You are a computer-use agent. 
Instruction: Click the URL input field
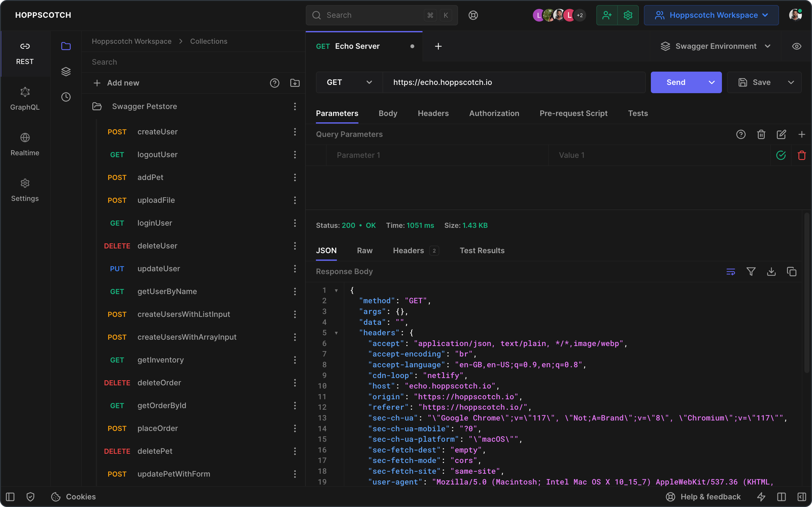click(x=514, y=82)
